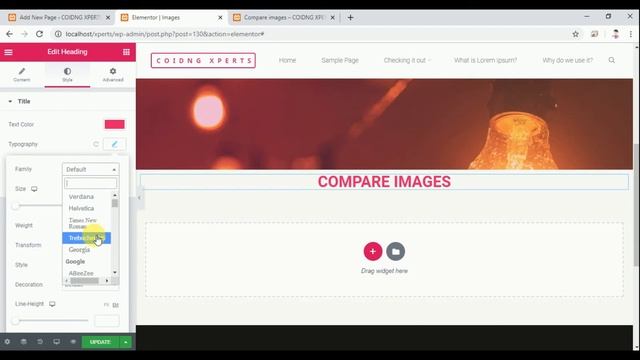
Task: Click the Line-Height responsive device icon
Action: click(x=52, y=304)
